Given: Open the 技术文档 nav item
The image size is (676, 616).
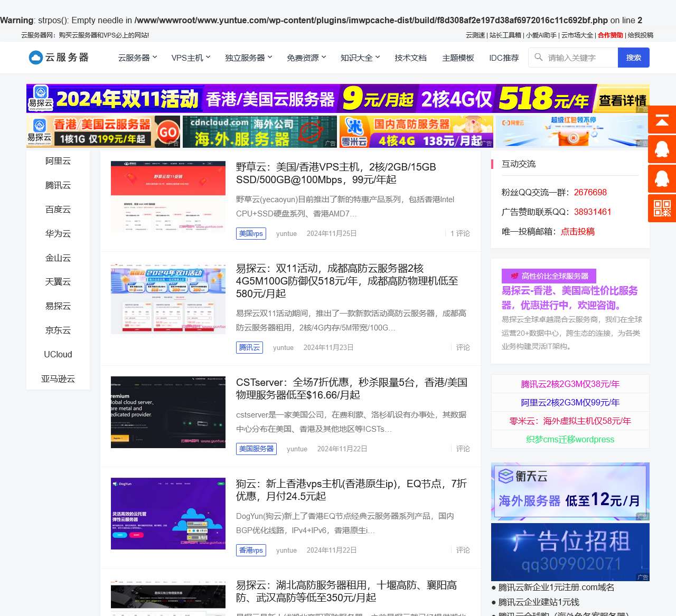Looking at the screenshot, I should pos(410,58).
